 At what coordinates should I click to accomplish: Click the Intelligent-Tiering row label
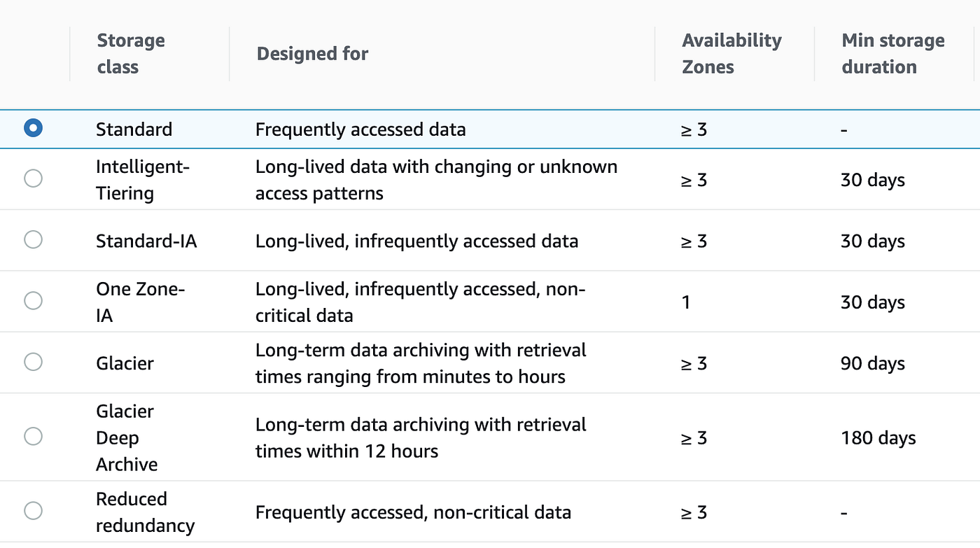click(x=143, y=180)
